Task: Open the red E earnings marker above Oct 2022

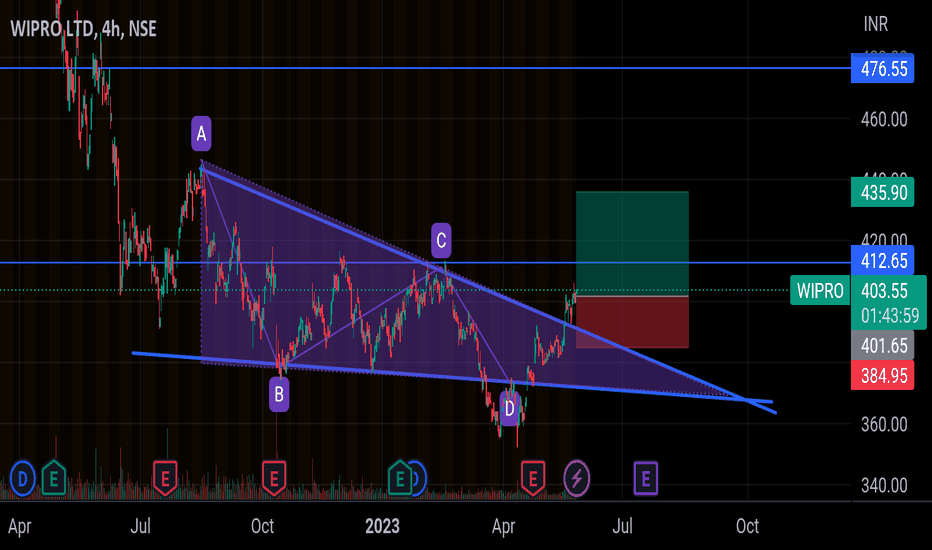Action: pos(274,478)
